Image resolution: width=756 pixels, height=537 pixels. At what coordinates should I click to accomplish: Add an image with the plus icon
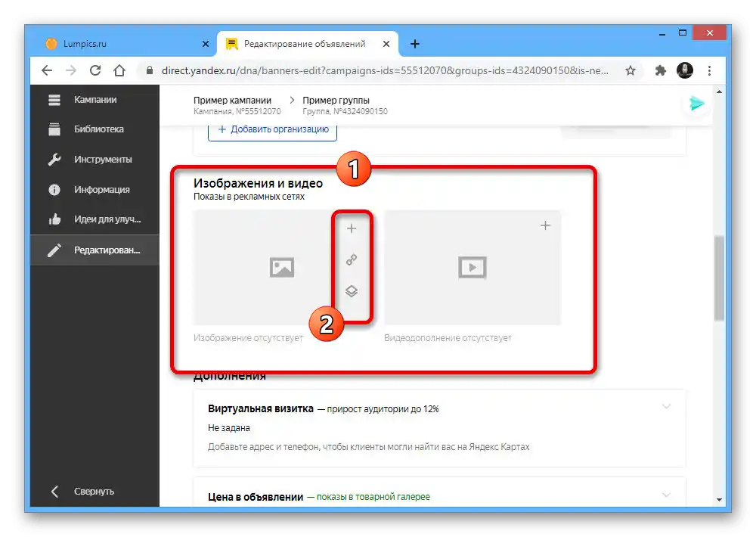pos(352,228)
